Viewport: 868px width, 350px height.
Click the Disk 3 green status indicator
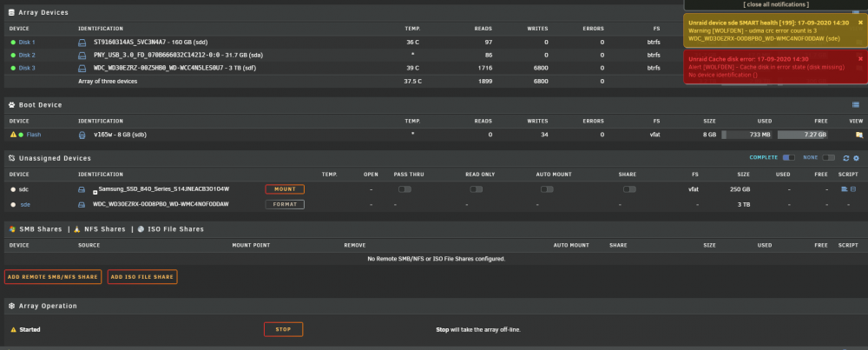13,68
